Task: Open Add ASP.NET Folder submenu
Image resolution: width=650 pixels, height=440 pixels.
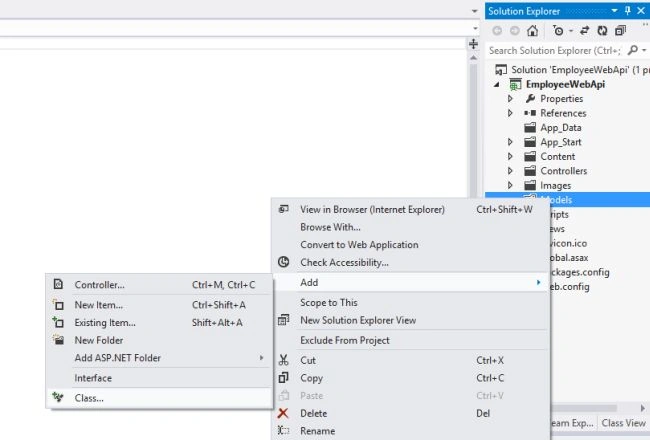Action: tap(160, 357)
